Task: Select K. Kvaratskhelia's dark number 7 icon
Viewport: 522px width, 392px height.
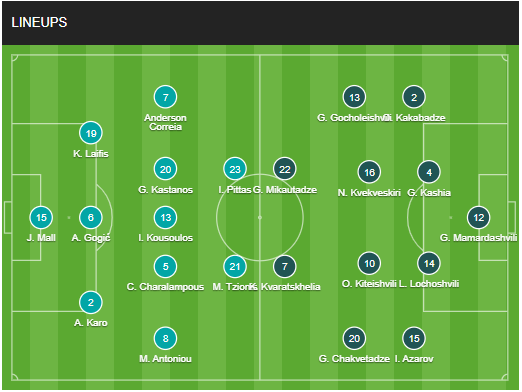Action: pos(285,267)
